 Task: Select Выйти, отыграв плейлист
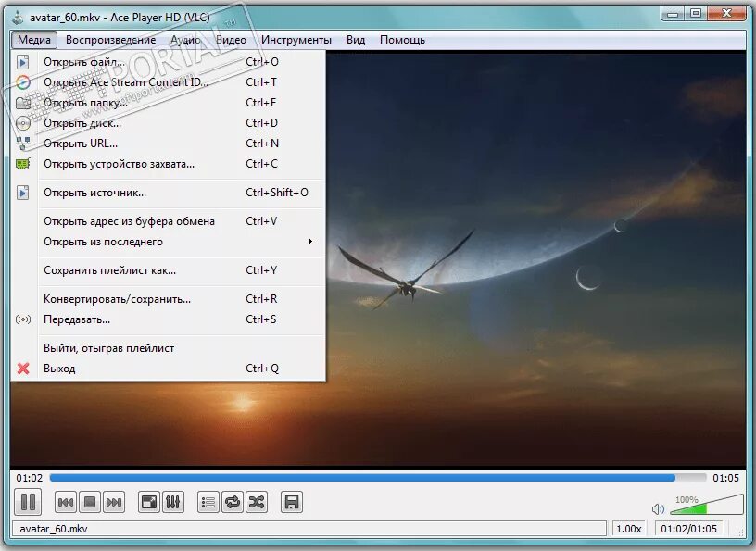pyautogui.click(x=168, y=348)
